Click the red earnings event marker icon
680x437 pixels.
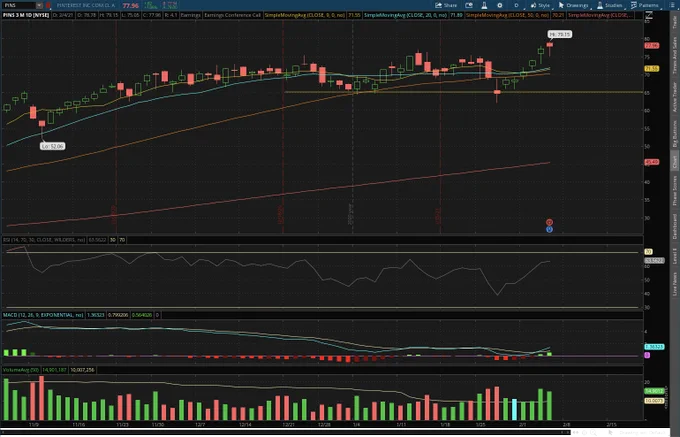click(x=549, y=222)
